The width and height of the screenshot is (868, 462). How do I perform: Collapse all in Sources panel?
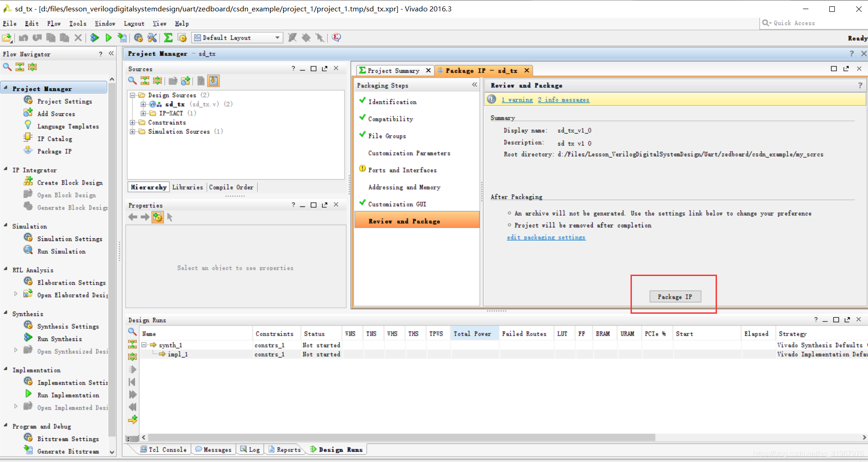[x=145, y=81]
